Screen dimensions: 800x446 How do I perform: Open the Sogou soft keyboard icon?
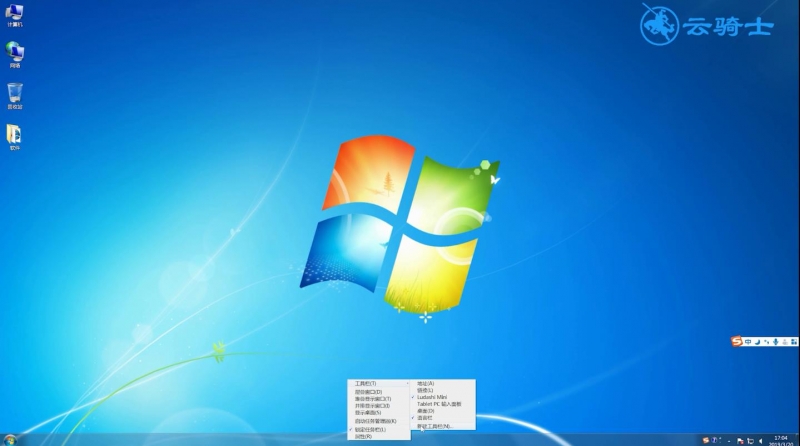tap(785, 342)
